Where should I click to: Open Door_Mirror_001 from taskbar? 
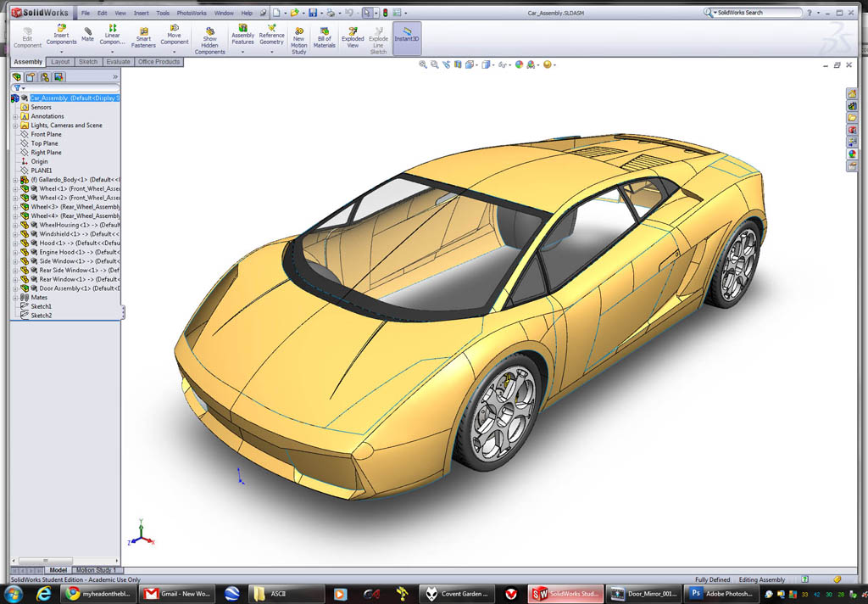click(645, 594)
